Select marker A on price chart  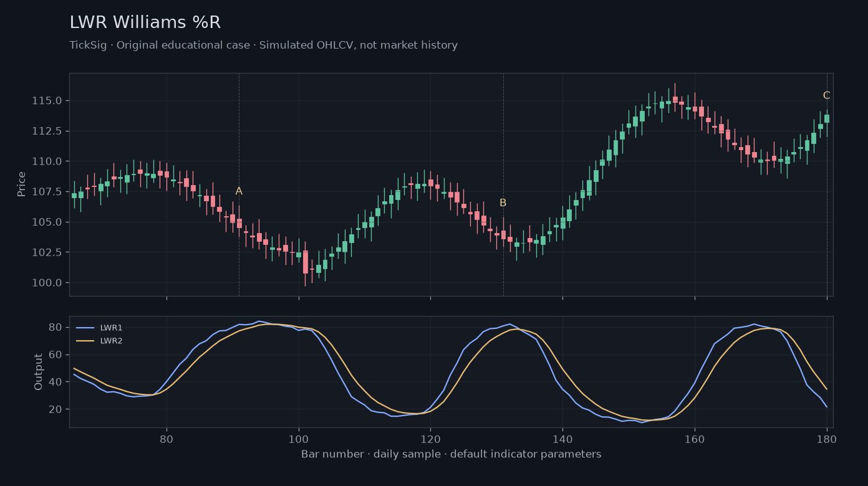click(239, 191)
